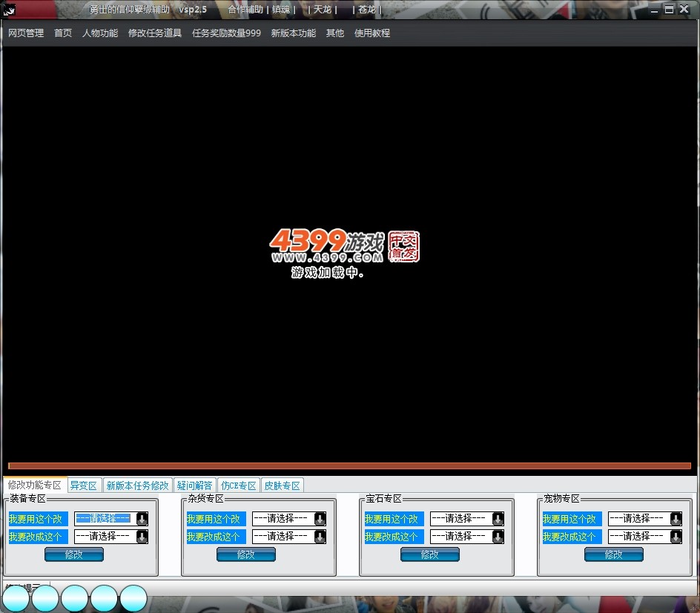Click the rightmost cyan circle button
The image size is (700, 613).
(x=133, y=598)
